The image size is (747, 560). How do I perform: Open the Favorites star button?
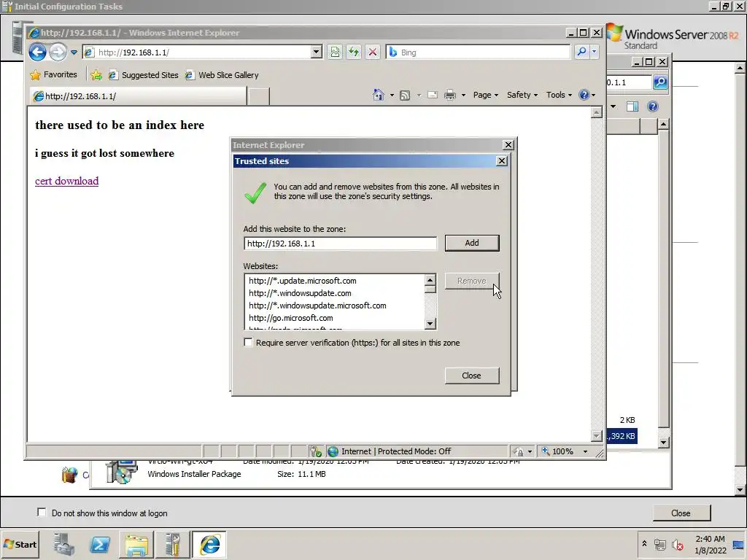tap(53, 75)
